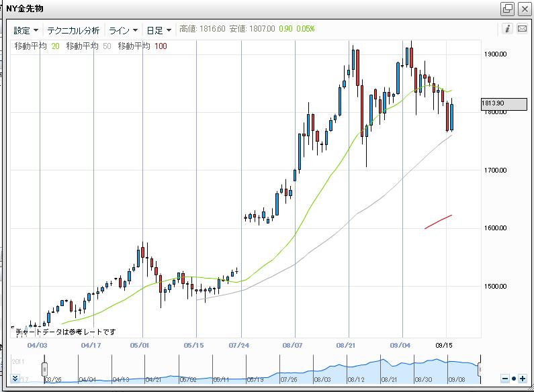Click the 07/24 date axis label
Screen dimensions: 534x392
[x=238, y=346]
